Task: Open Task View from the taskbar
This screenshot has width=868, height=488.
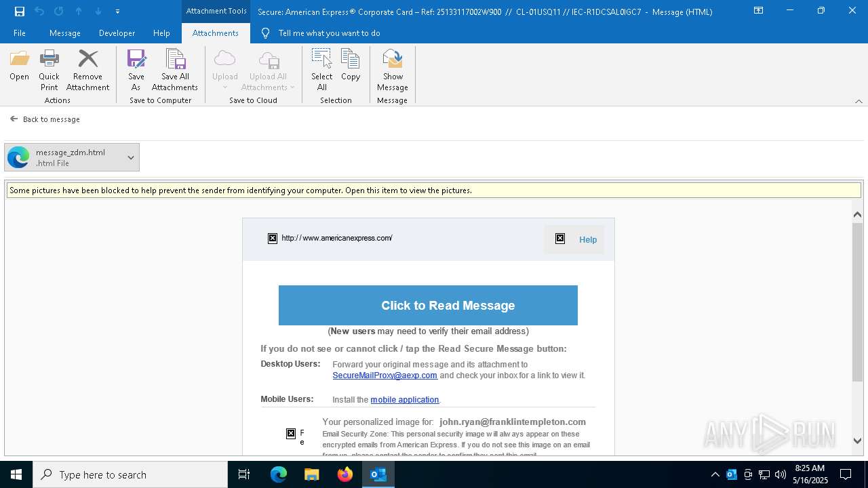Action: tap(244, 474)
